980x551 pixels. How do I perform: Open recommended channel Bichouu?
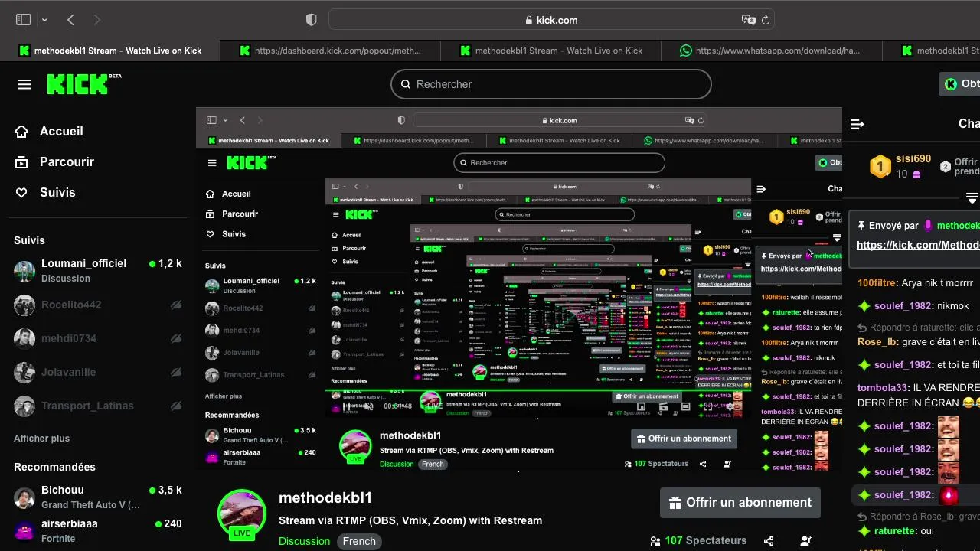click(98, 497)
